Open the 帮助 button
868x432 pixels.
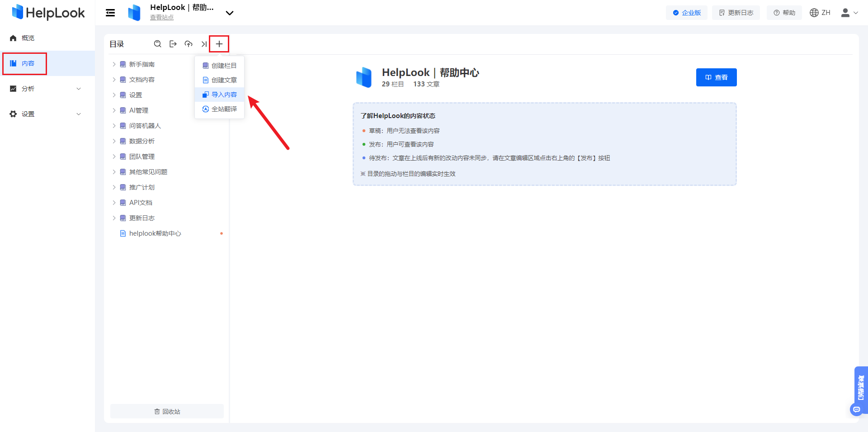784,13
